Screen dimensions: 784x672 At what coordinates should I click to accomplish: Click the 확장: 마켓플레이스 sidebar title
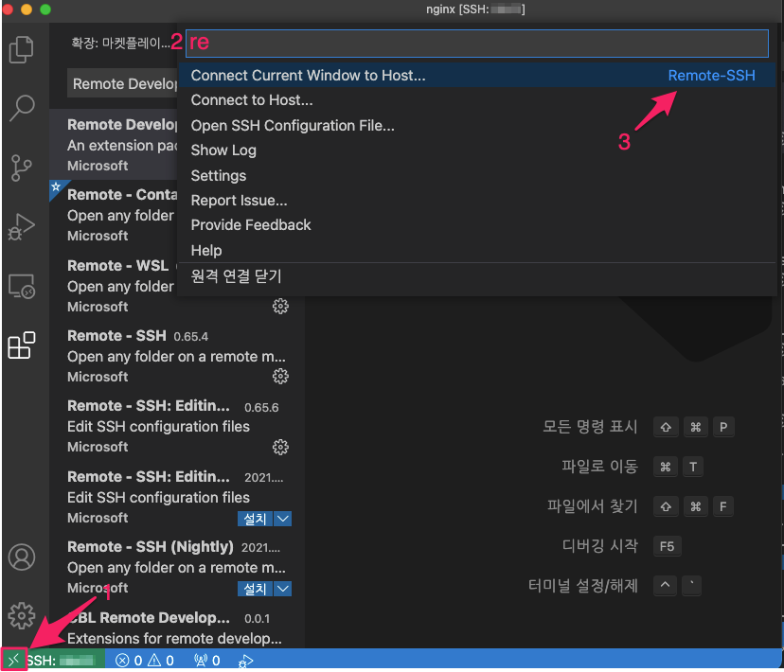point(120,43)
